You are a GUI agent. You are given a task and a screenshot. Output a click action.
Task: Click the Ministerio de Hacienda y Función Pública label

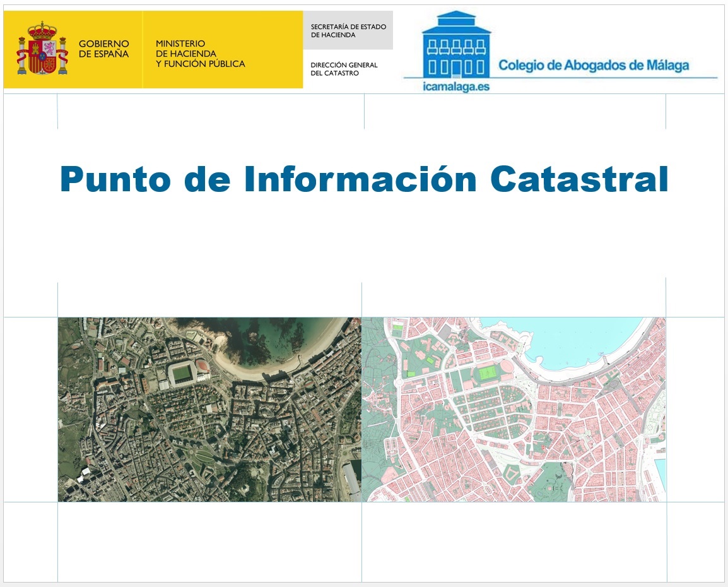(x=200, y=54)
